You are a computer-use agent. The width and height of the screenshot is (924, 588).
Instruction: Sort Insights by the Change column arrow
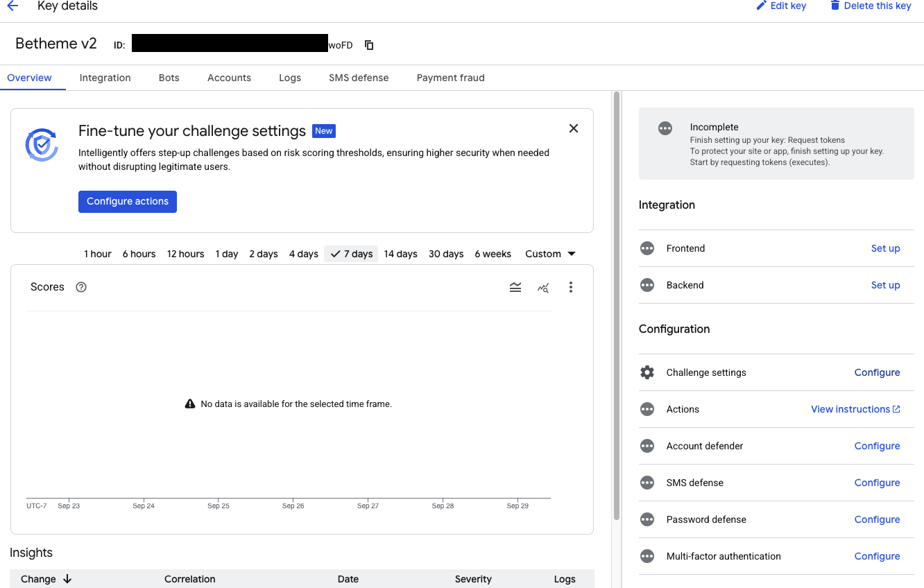67,579
